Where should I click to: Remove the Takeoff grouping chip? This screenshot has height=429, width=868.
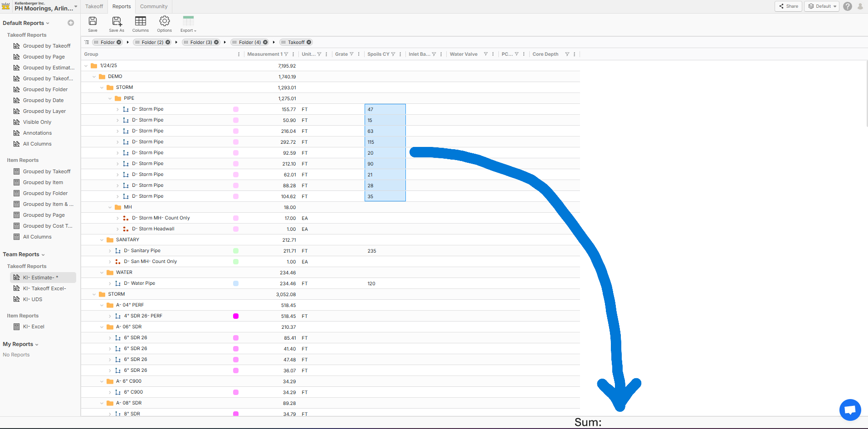[309, 42]
